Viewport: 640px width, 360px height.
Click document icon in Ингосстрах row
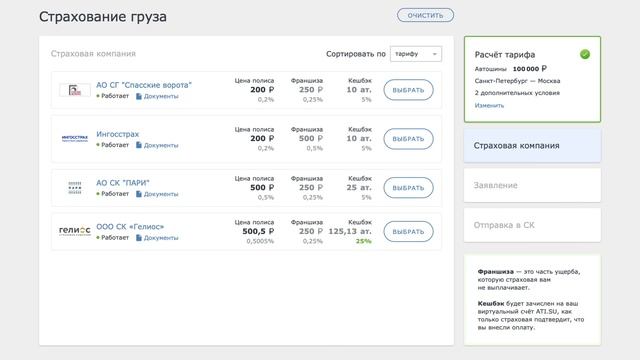139,145
